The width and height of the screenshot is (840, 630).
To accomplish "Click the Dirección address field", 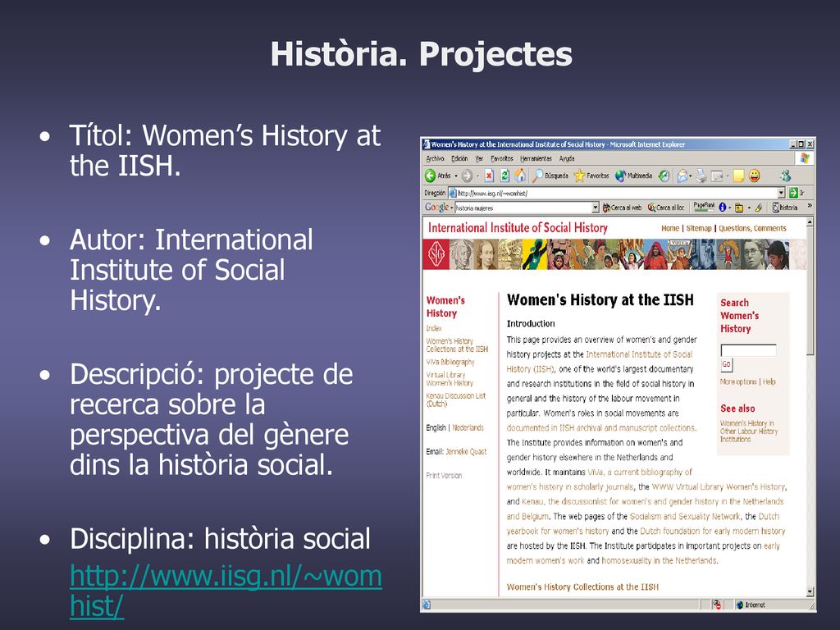I will pos(616,193).
